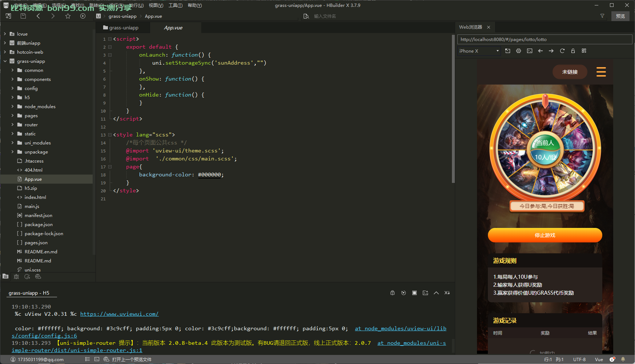This screenshot has height=364, width=635.
Task: Click the rerun icon in console toolbar
Action: pos(404,293)
